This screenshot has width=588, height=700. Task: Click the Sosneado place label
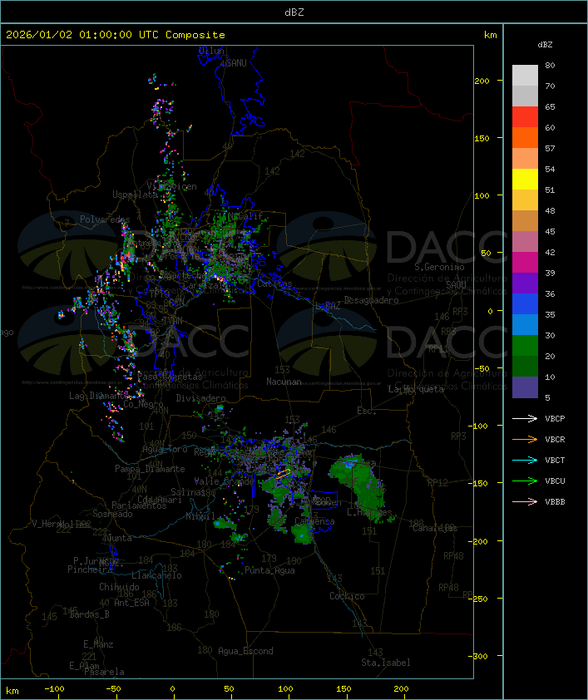[x=112, y=514]
